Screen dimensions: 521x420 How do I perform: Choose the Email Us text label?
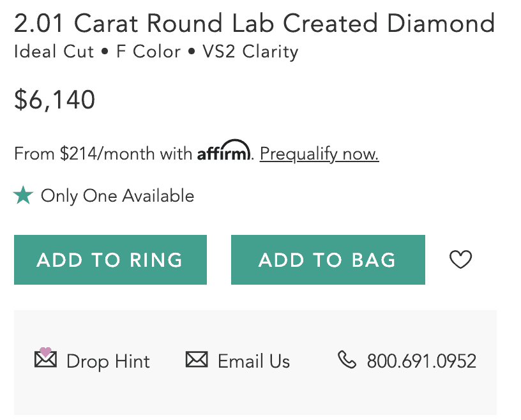tap(253, 361)
